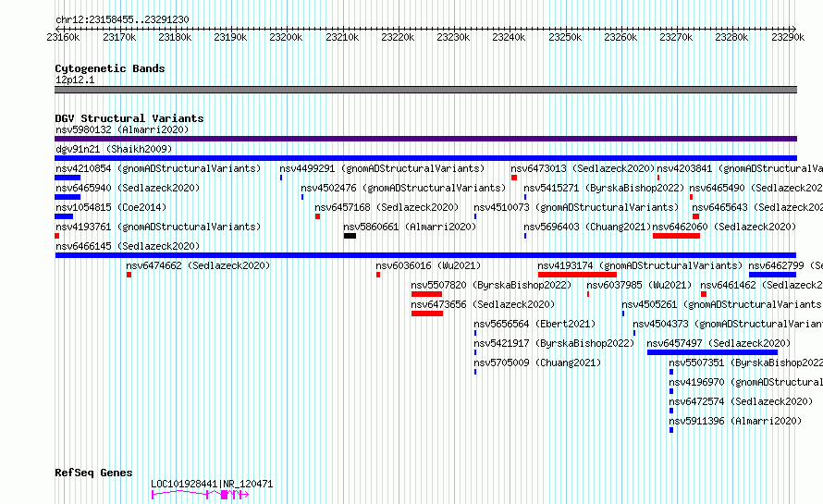
Task: Click nsv5696403 (Chuang2021) label
Action: 587,227
